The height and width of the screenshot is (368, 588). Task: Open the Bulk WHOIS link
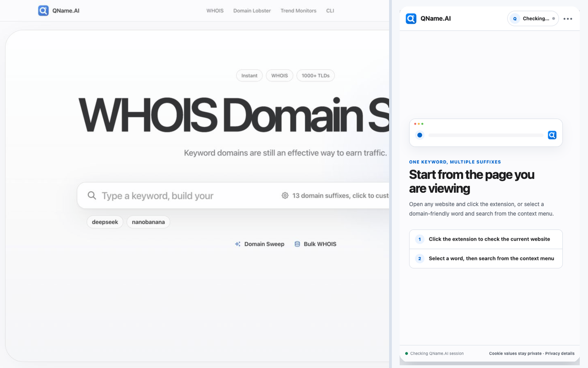[x=315, y=244]
